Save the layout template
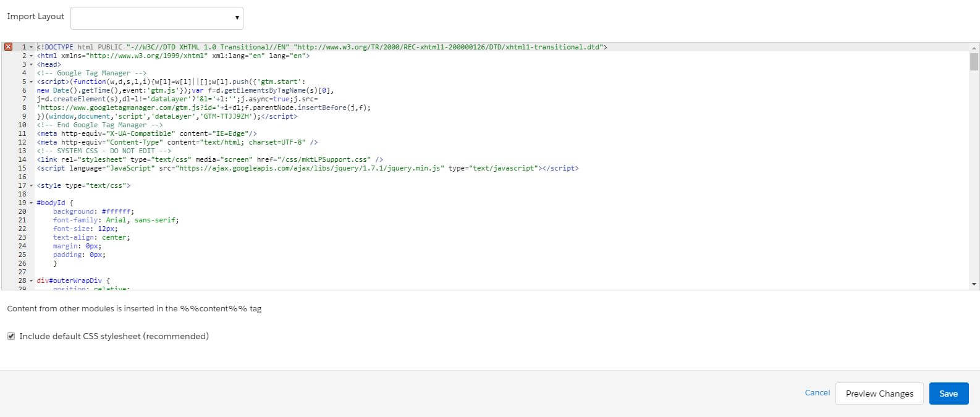This screenshot has width=980, height=417. click(948, 394)
